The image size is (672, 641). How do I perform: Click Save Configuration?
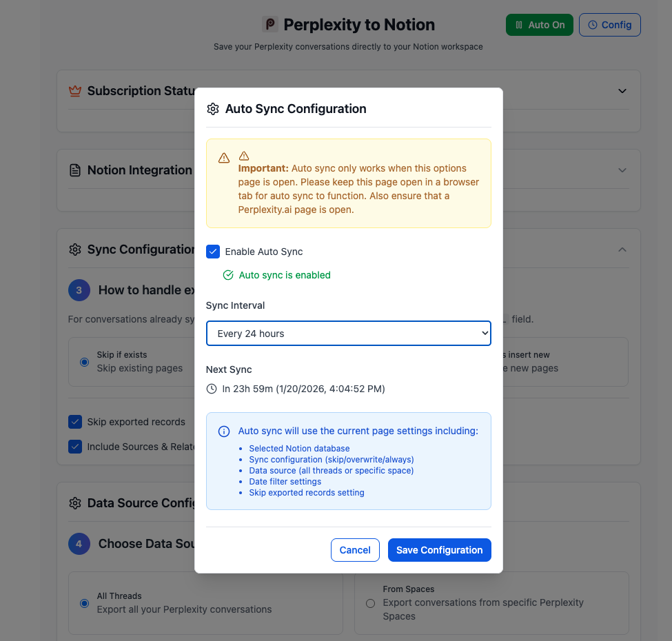tap(439, 550)
